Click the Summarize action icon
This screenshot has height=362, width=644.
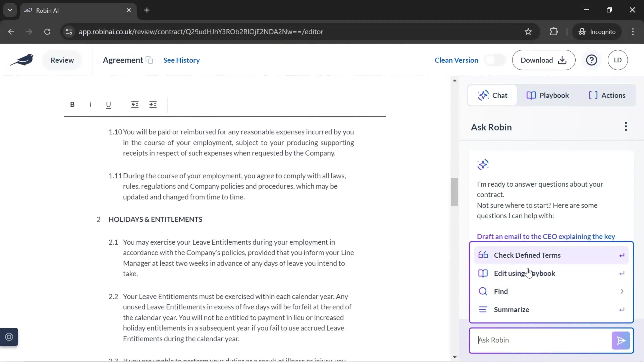(484, 309)
